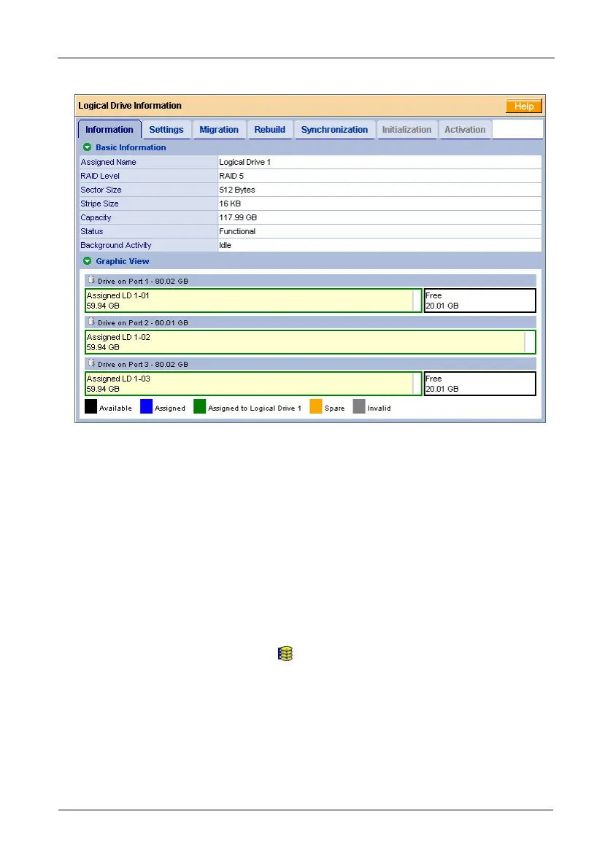Click drive icon for Port 3
This screenshot has height=868, width=613.
pos(91,363)
